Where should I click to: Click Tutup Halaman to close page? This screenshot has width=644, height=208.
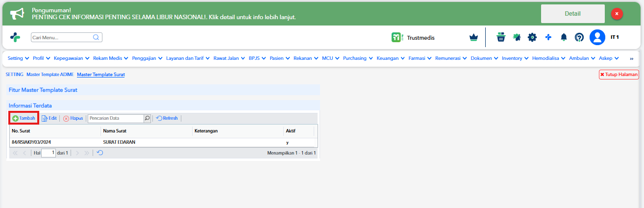point(619,75)
